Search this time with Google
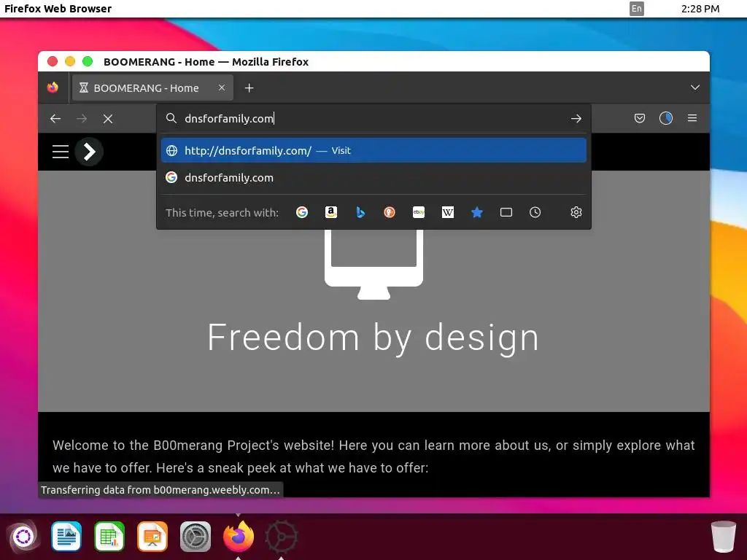Screen dimensions: 747x560 point(301,212)
